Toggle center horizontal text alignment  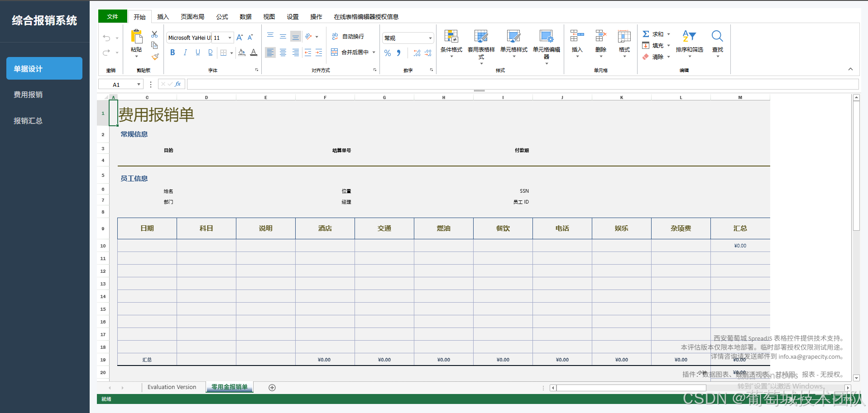(x=283, y=52)
